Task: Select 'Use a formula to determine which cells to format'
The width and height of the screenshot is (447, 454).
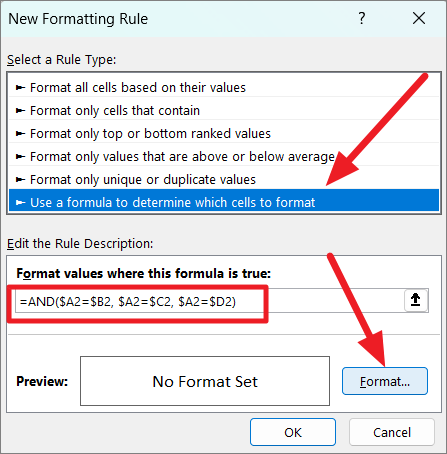Action: [x=224, y=201]
